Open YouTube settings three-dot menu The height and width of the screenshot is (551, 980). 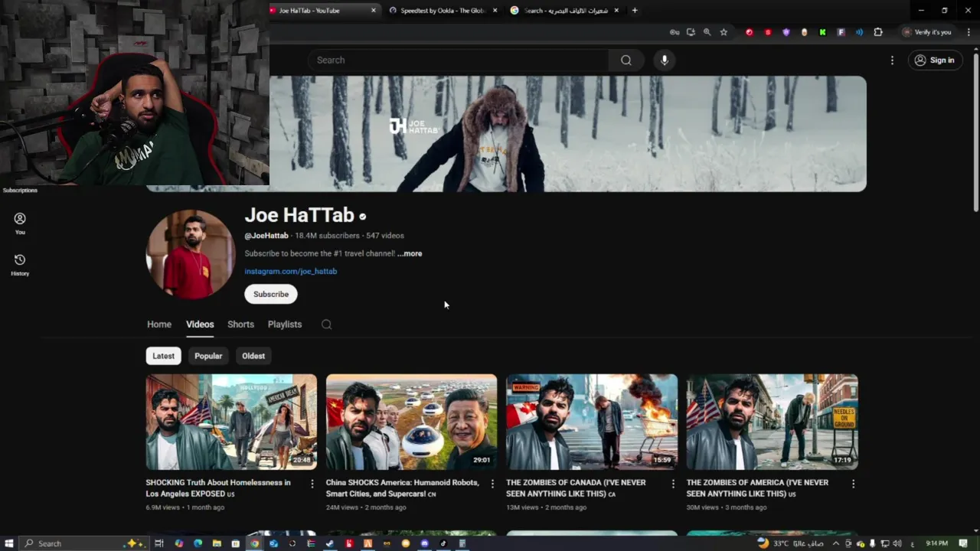point(892,60)
